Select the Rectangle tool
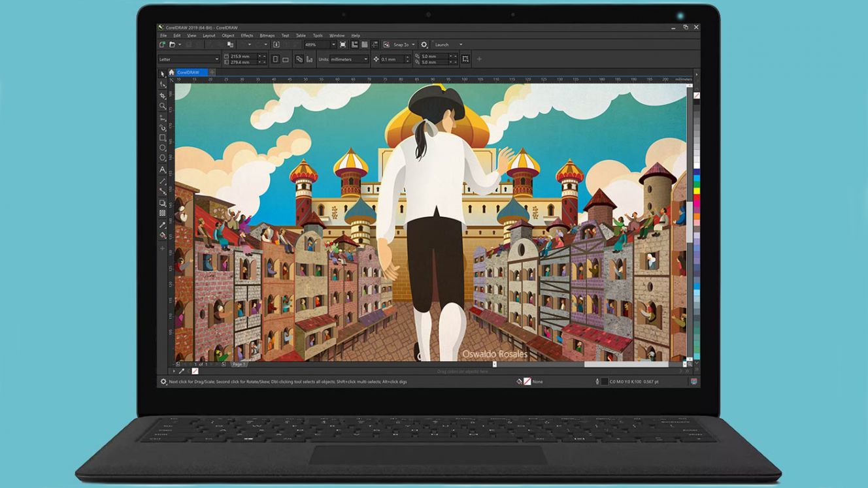Viewport: 868px width, 488px height. [163, 137]
